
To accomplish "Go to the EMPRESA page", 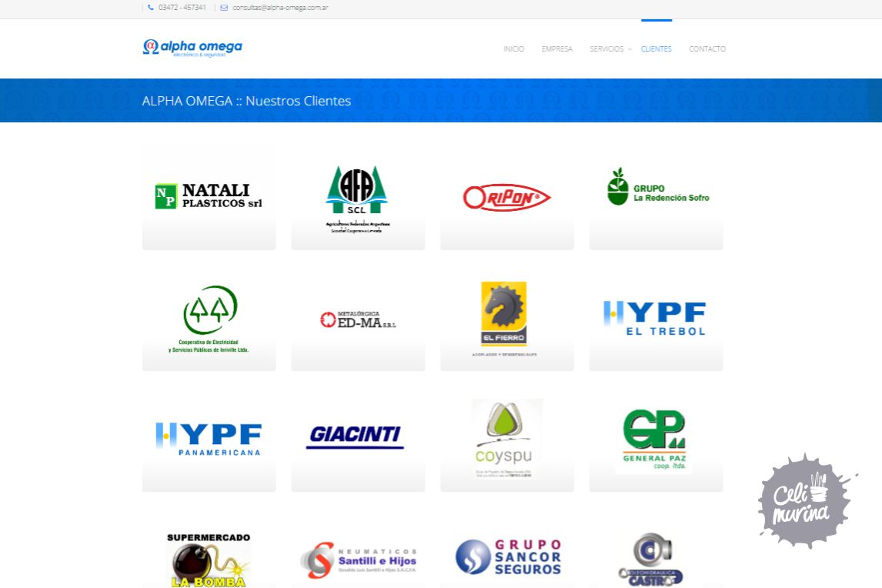I will pos(556,49).
